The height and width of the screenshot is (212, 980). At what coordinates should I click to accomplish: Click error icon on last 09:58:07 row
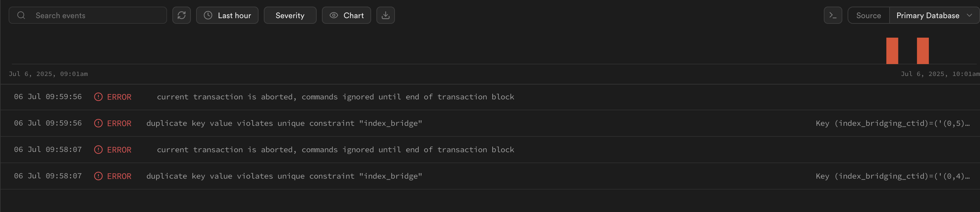coord(98,176)
